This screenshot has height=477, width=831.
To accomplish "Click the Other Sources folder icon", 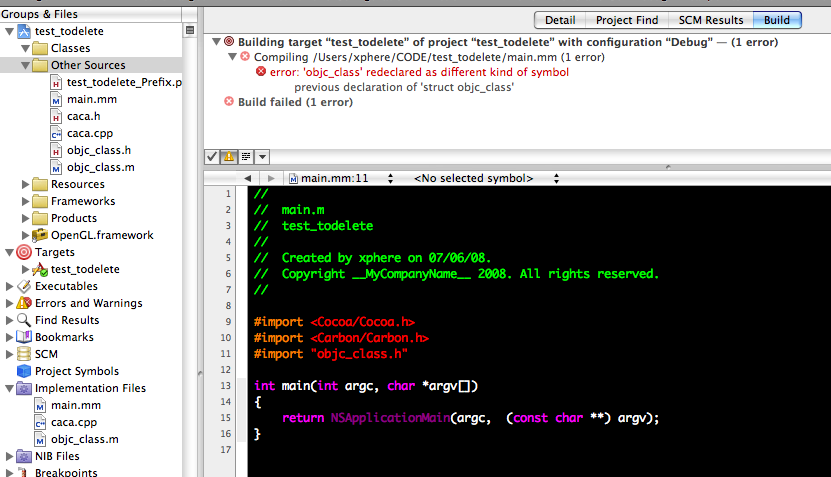I will [40, 65].
